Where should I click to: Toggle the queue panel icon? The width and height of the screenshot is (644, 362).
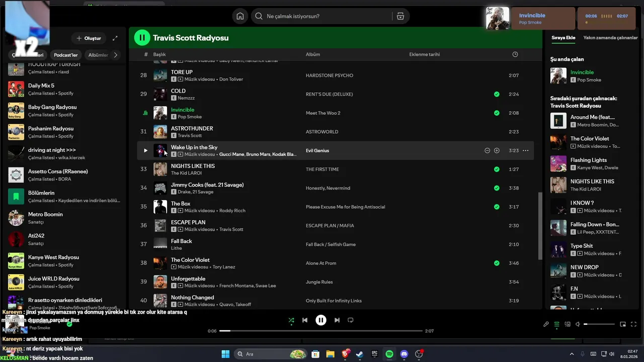(556, 324)
